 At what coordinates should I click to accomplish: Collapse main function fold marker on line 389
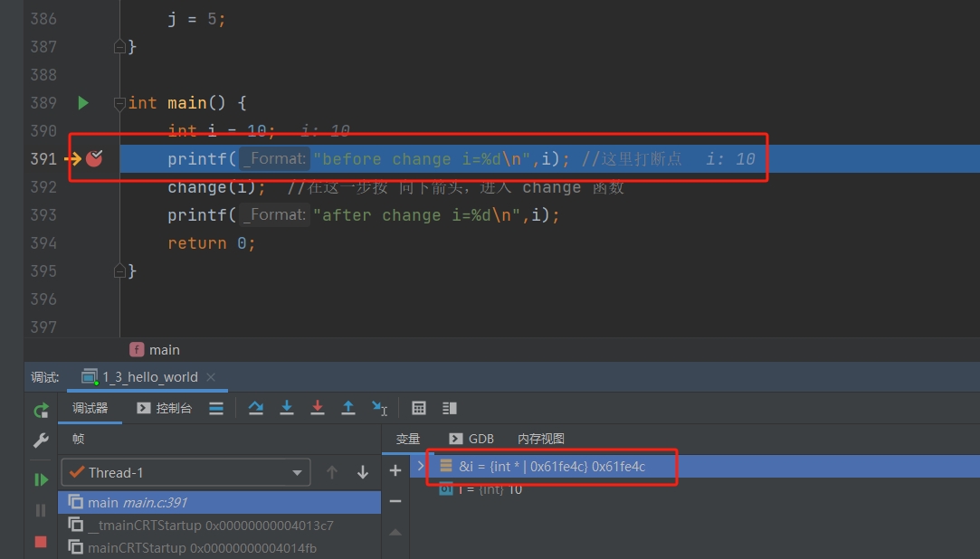pos(119,104)
